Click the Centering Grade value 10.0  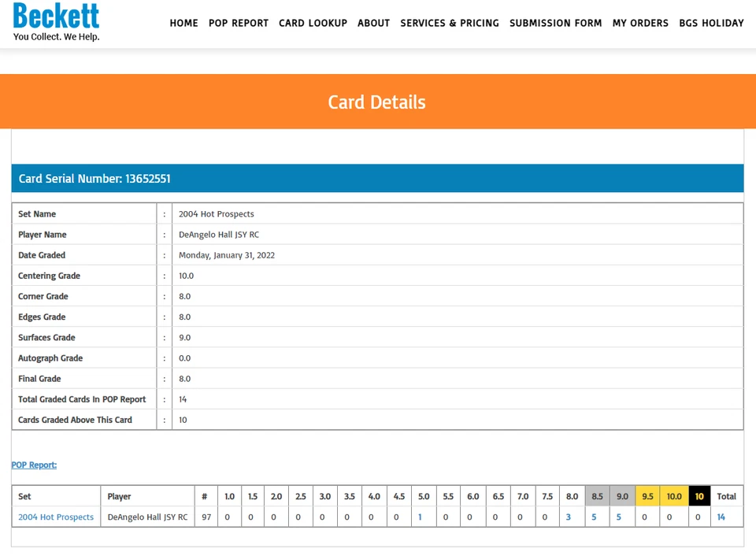point(186,276)
